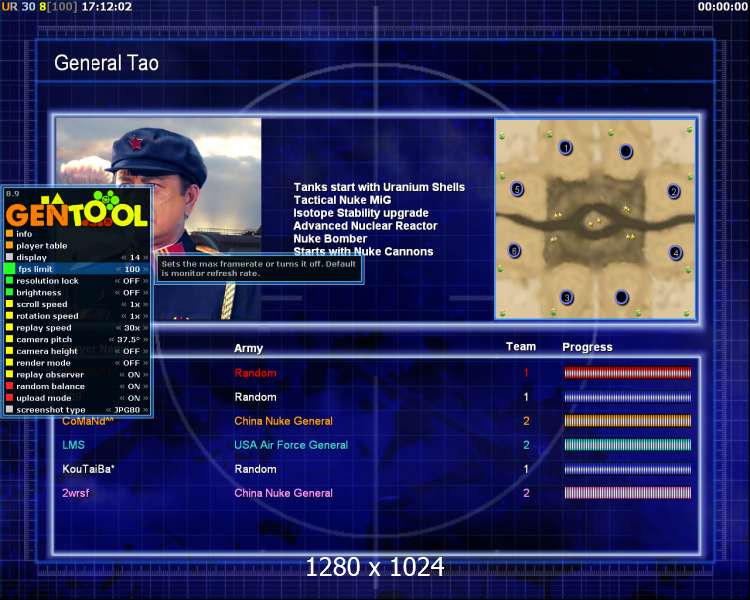Select start position 3 on the minimap

(567, 298)
